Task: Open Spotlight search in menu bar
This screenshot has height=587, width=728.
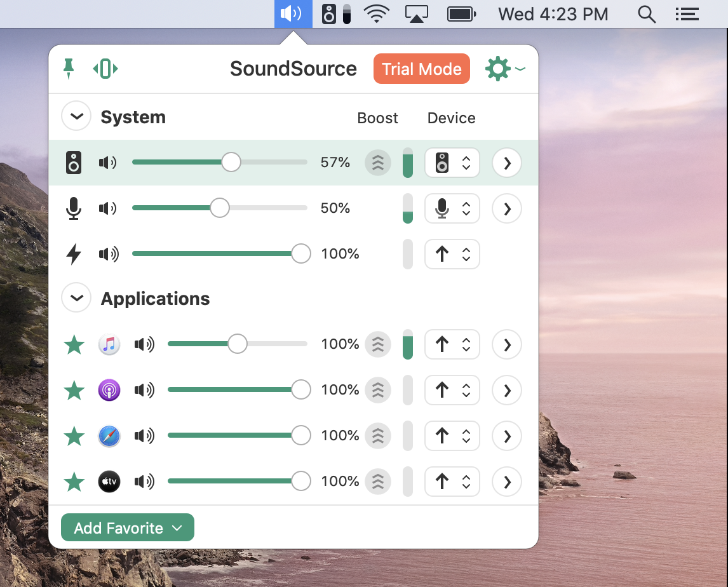Action: (646, 14)
